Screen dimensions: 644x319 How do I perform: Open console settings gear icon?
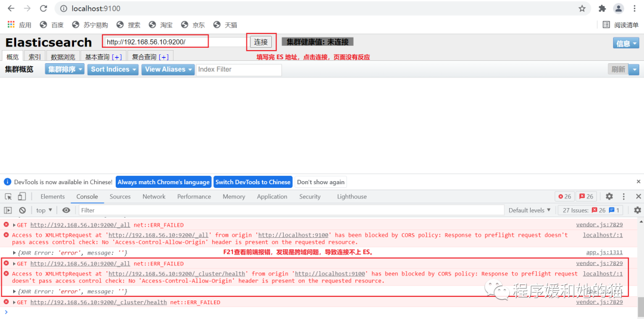point(637,210)
